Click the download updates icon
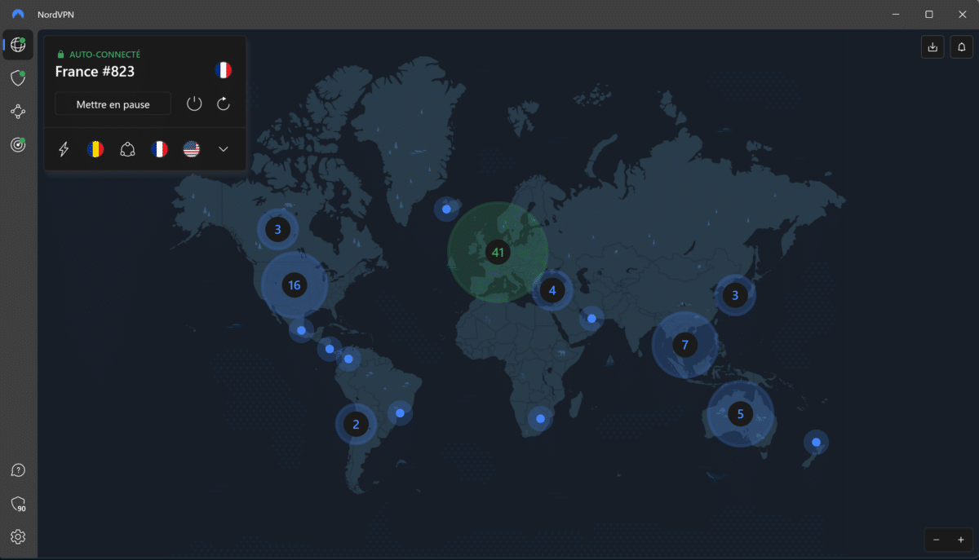979x560 pixels. tap(932, 47)
